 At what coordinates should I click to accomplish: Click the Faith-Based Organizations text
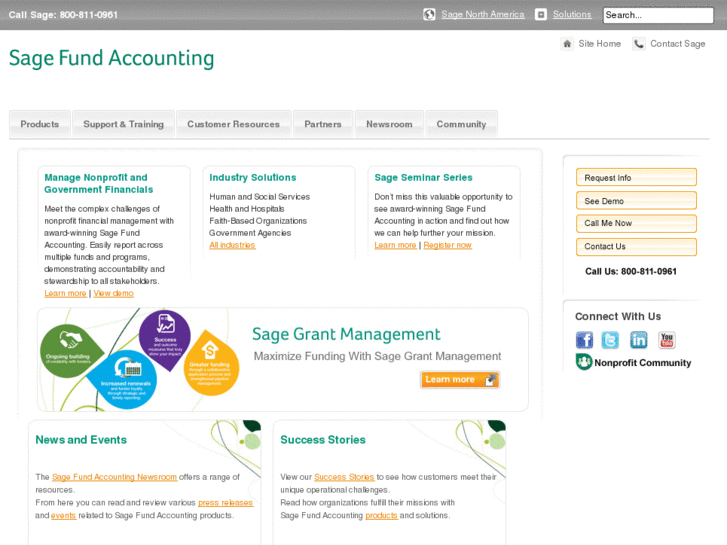[258, 221]
